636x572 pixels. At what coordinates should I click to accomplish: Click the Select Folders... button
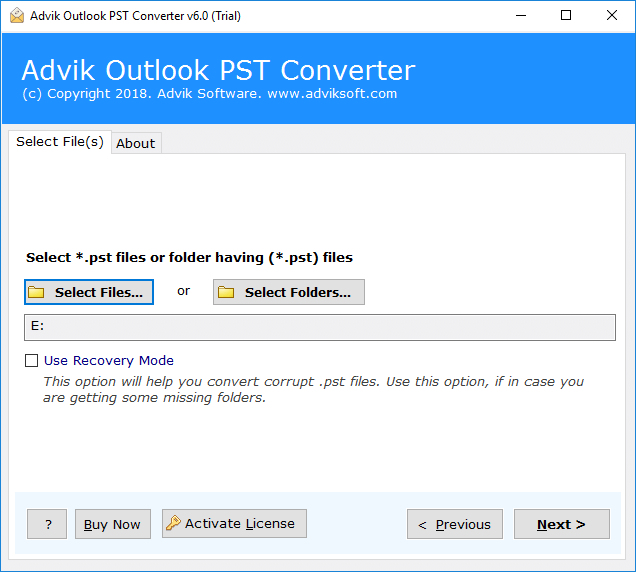tap(289, 292)
